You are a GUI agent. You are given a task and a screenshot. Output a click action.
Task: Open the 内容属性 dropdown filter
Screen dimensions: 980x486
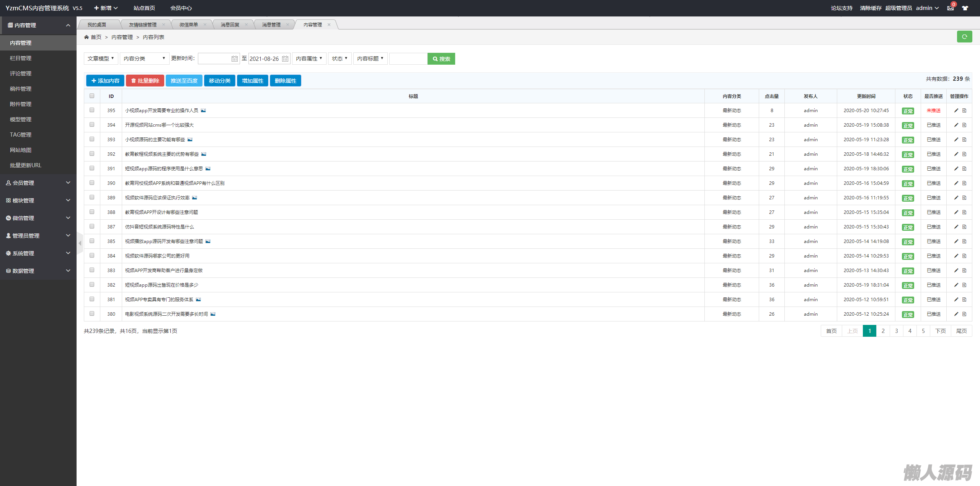309,59
